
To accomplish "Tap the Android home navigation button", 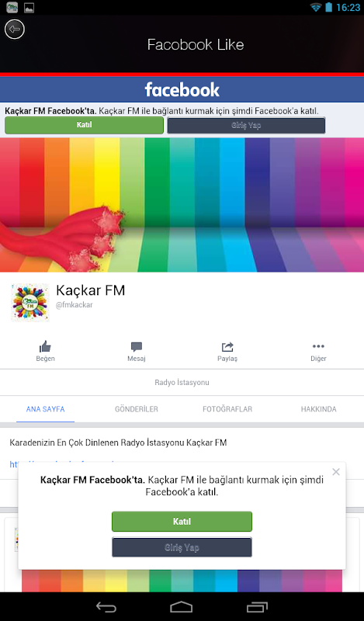I will [x=182, y=607].
